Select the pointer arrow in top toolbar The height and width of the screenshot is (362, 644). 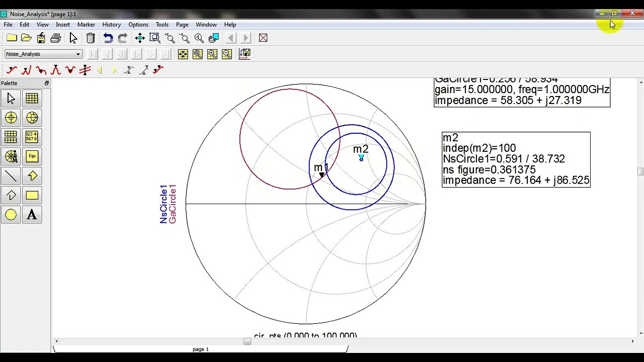pyautogui.click(x=73, y=38)
